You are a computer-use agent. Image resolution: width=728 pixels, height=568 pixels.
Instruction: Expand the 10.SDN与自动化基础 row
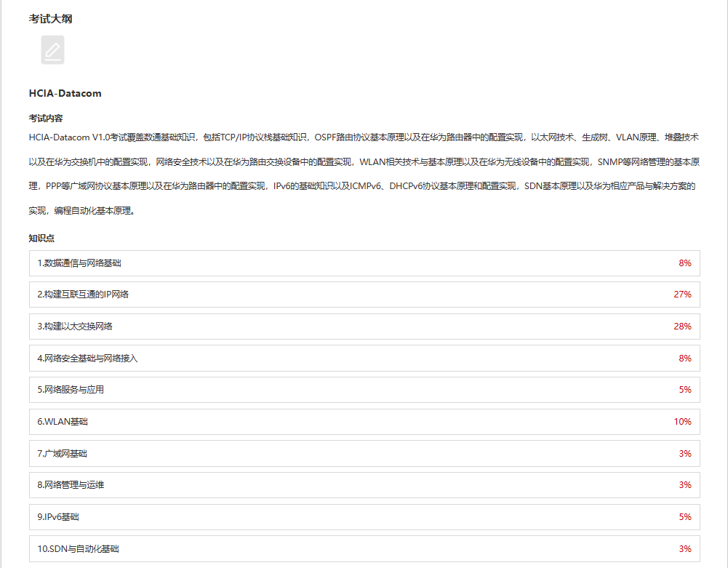click(x=364, y=549)
